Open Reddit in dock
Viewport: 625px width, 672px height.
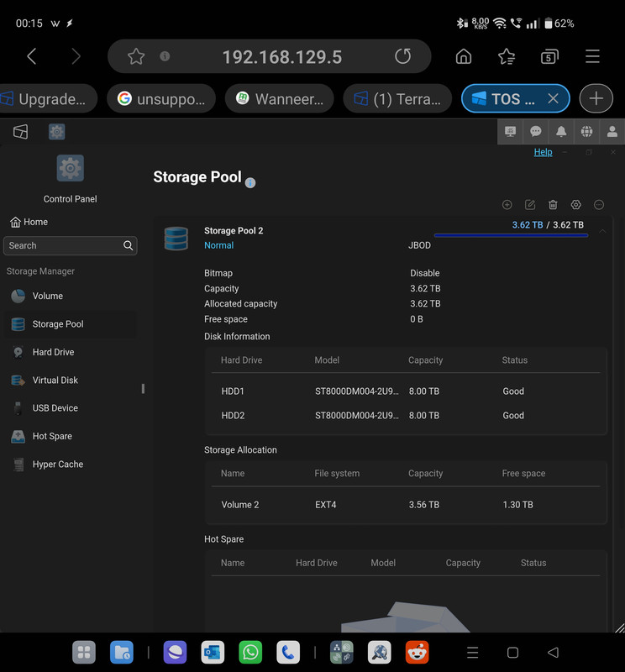418,653
